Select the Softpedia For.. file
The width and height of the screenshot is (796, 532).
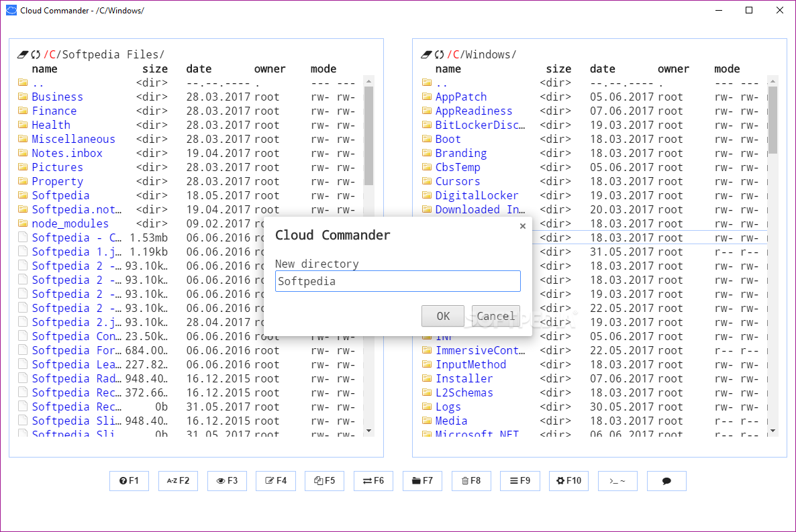(77, 350)
